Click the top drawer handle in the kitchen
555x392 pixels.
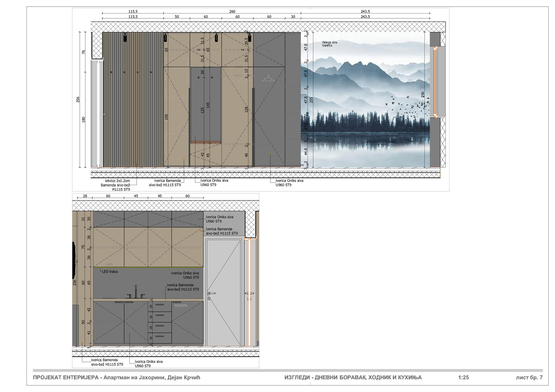pos(160,305)
